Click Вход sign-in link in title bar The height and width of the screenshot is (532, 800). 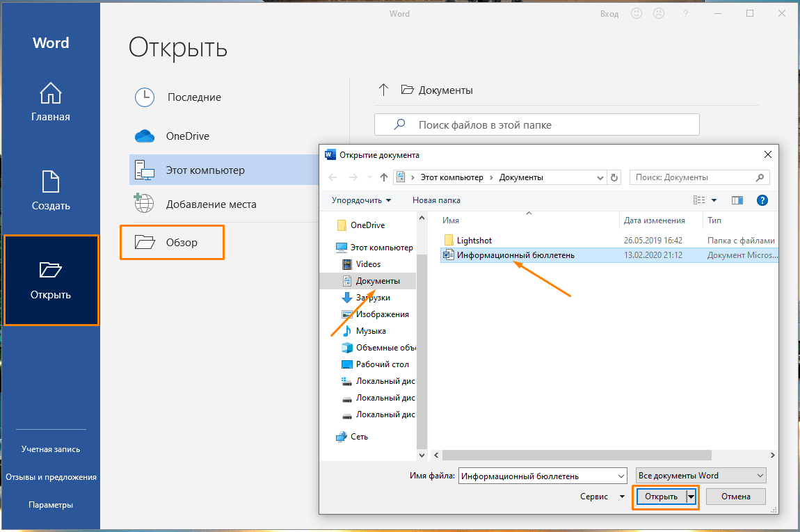609,14
